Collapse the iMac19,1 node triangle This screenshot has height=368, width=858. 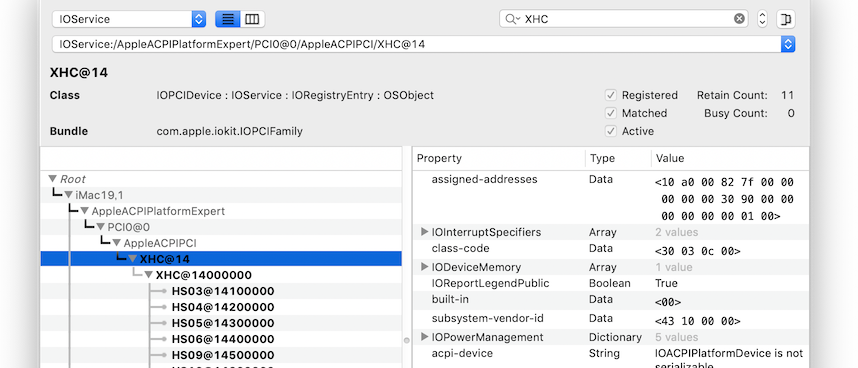pyautogui.click(x=68, y=195)
